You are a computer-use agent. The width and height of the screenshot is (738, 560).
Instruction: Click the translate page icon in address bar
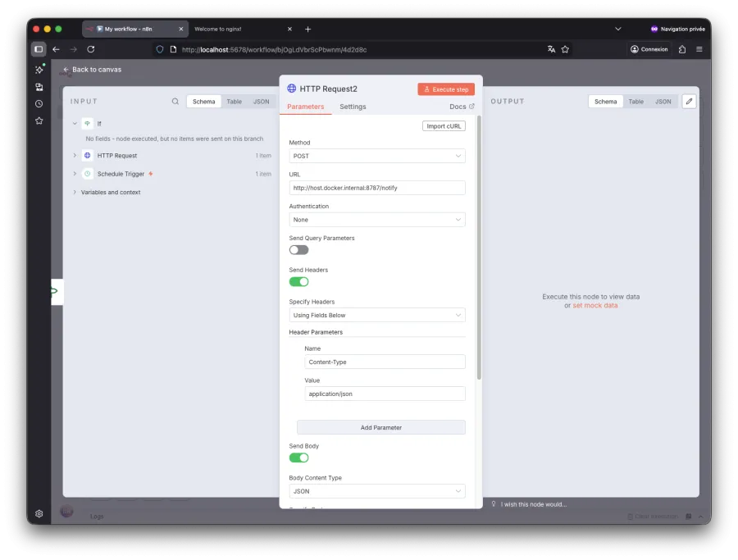click(x=551, y=49)
